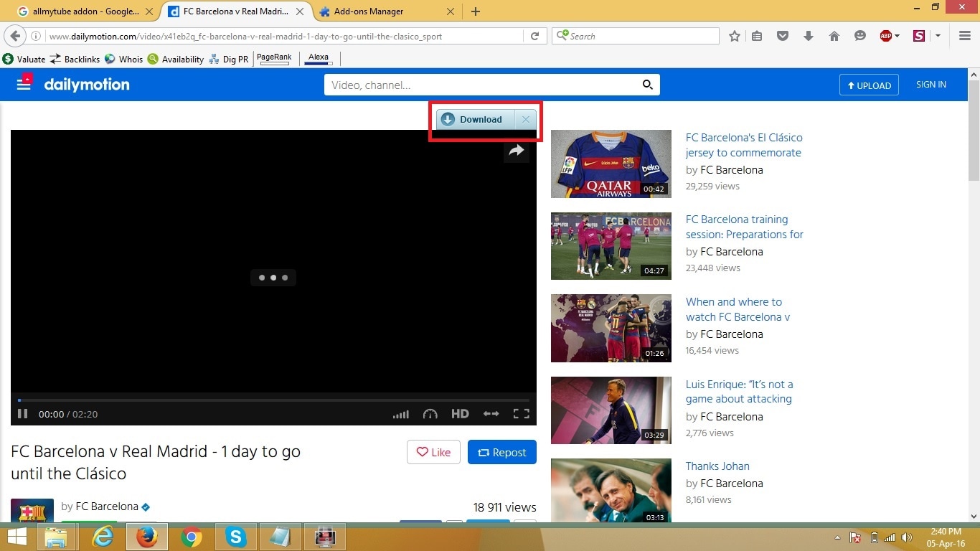Open the Availability bookmark
The image size is (980, 551).
coord(176,59)
